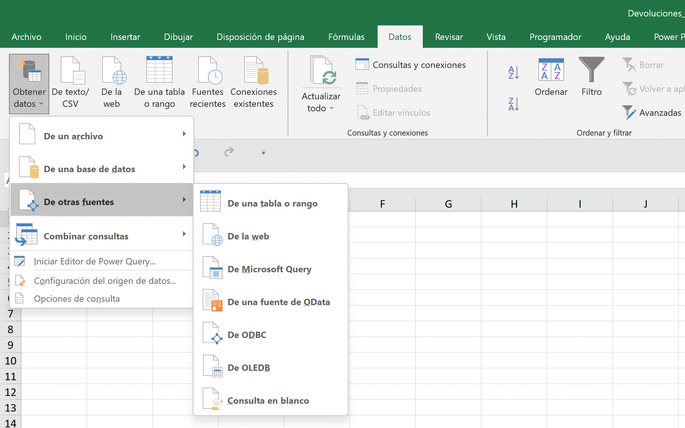Select row 8 header

tap(10, 329)
